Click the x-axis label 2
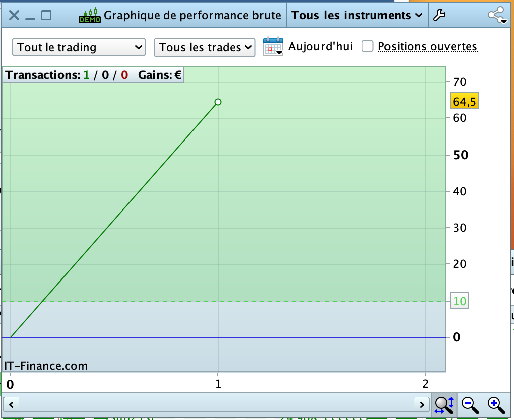This screenshot has height=420, width=514. (x=425, y=384)
